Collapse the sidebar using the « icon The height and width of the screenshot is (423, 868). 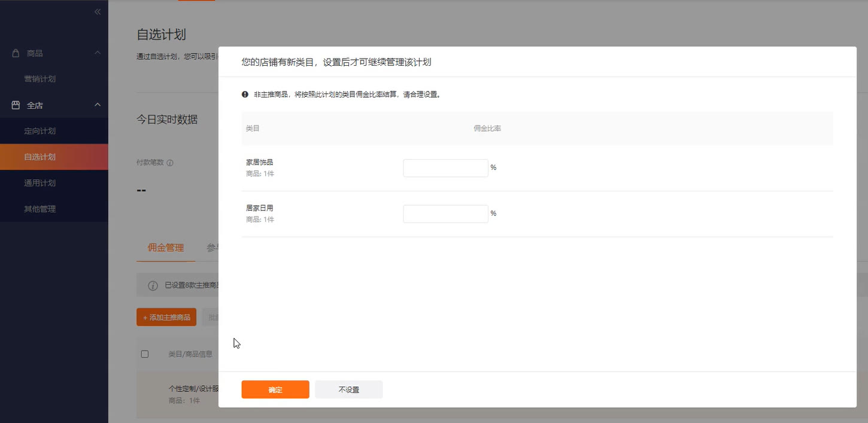click(97, 11)
